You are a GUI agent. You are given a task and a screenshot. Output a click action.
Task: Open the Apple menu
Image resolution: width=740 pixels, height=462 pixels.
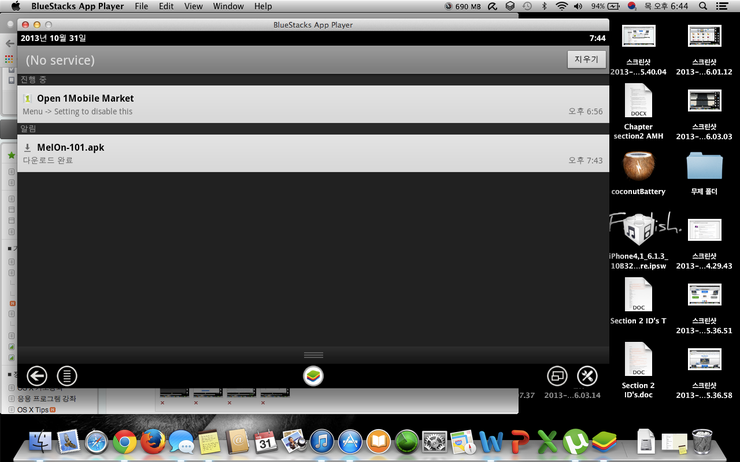(16, 6)
